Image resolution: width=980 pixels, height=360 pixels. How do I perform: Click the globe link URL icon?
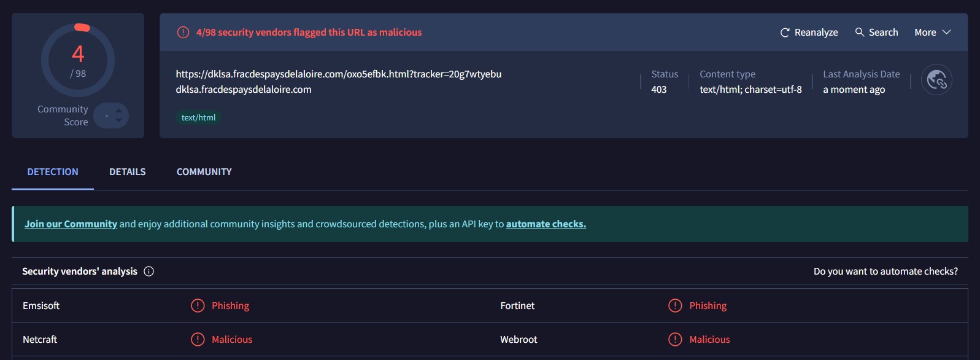point(936,80)
